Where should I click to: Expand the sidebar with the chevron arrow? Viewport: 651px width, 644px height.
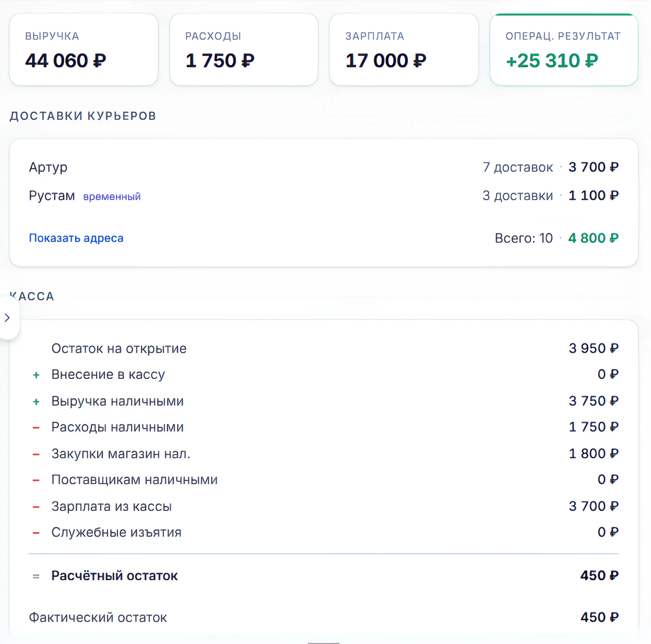click(7, 318)
